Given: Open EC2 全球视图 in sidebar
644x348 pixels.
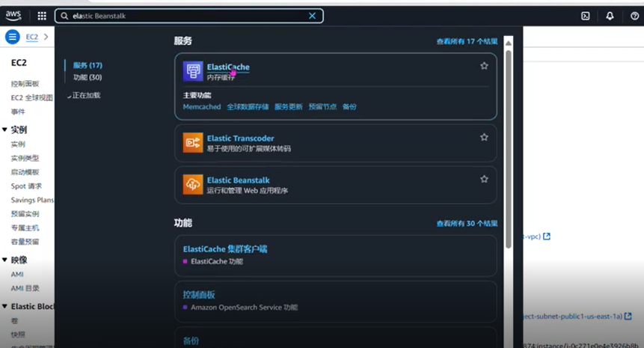Looking at the screenshot, I should pyautogui.click(x=32, y=98).
